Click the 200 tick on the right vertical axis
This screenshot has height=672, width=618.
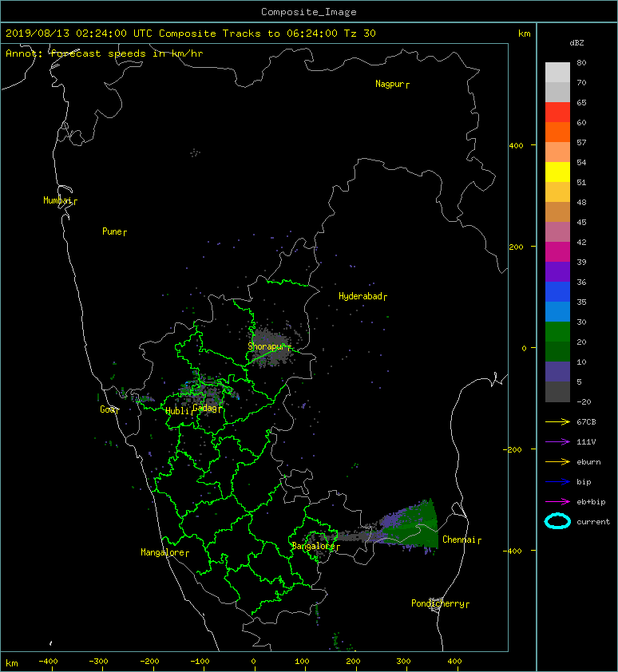tap(516, 247)
